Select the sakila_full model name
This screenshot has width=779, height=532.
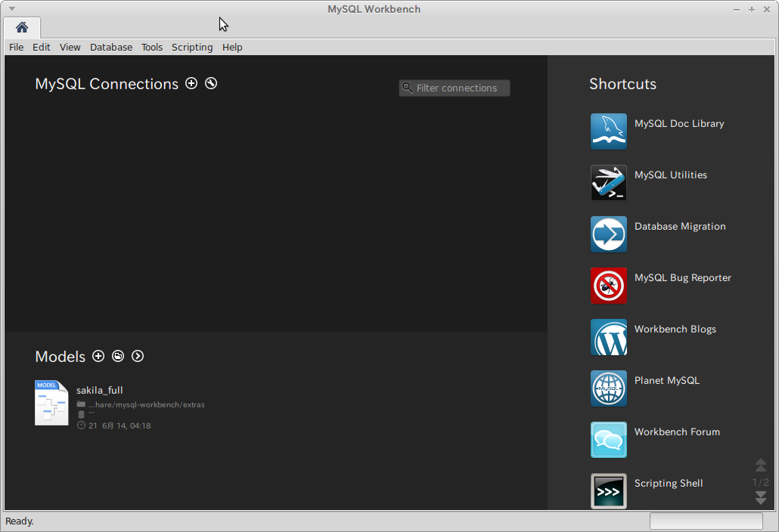99,390
